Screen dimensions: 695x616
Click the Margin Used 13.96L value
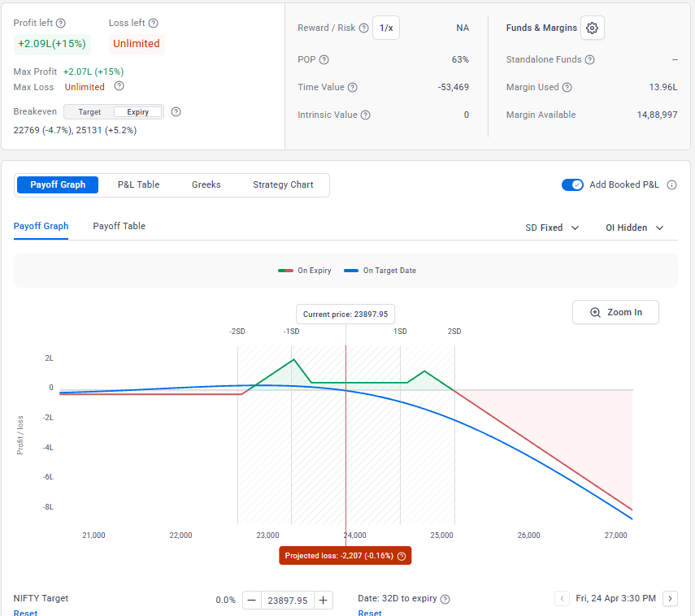click(x=663, y=87)
